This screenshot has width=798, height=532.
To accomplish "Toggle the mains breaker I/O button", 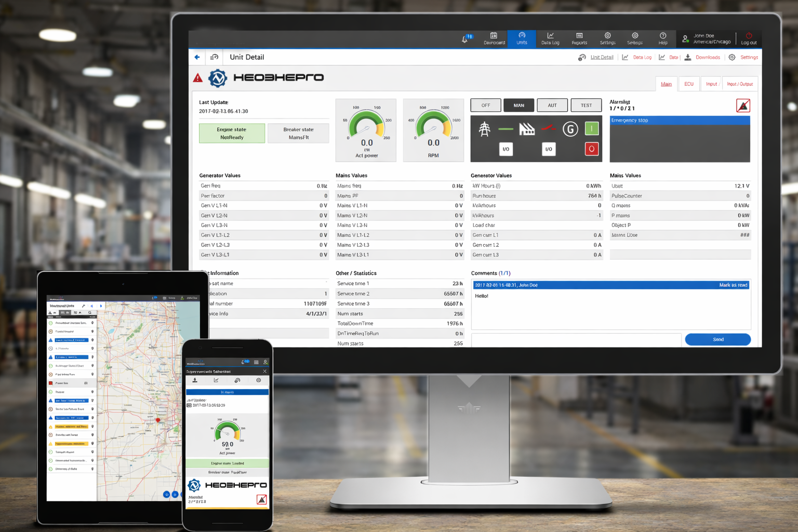I will click(x=506, y=149).
